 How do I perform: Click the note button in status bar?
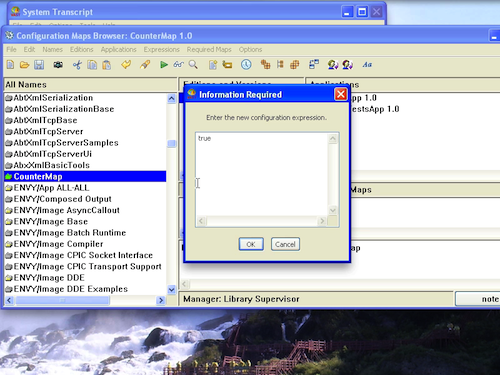click(x=478, y=299)
